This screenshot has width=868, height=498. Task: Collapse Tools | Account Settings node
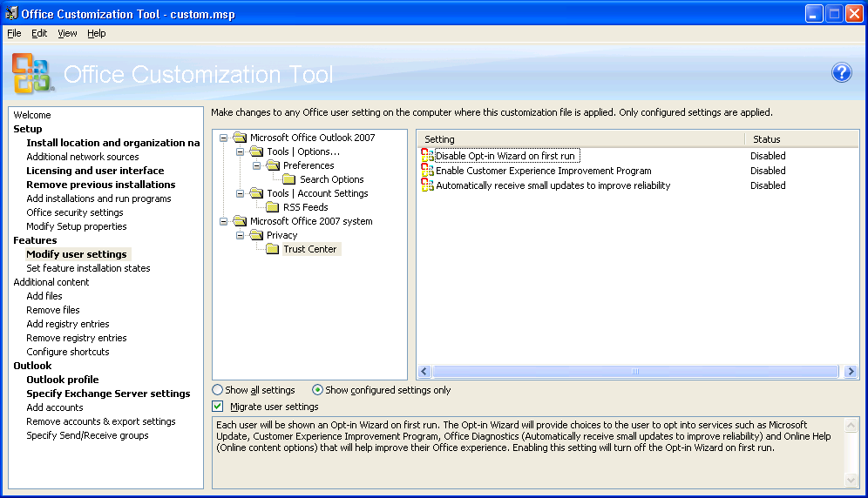[x=241, y=193]
